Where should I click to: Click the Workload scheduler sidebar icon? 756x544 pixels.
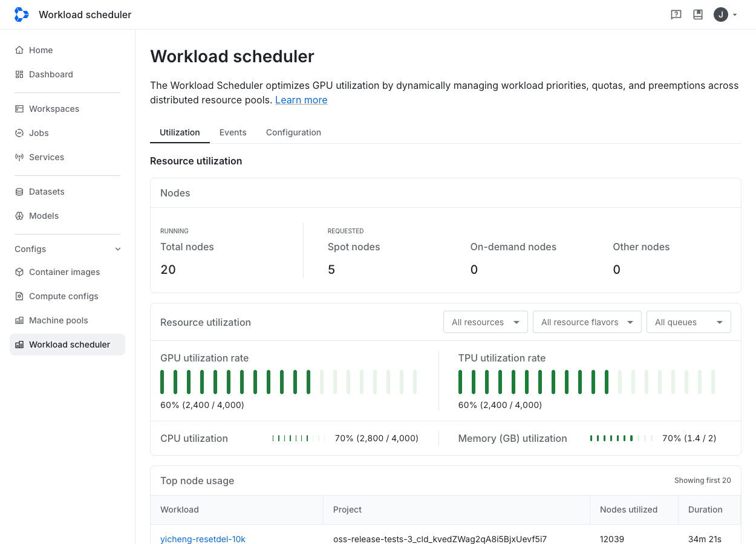coord(19,345)
